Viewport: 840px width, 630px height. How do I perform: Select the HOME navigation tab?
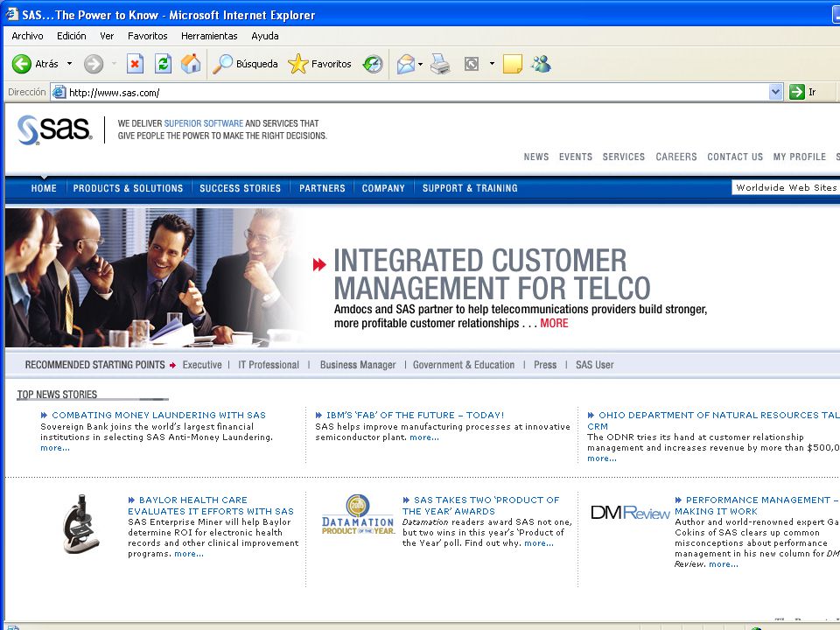(44, 188)
